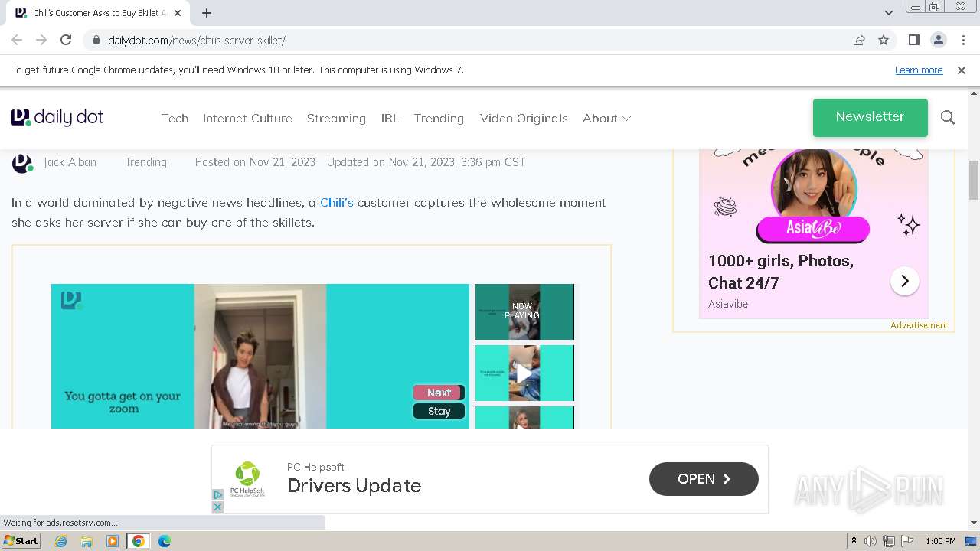
Task: Click the green Newsletter button
Action: pos(870,117)
